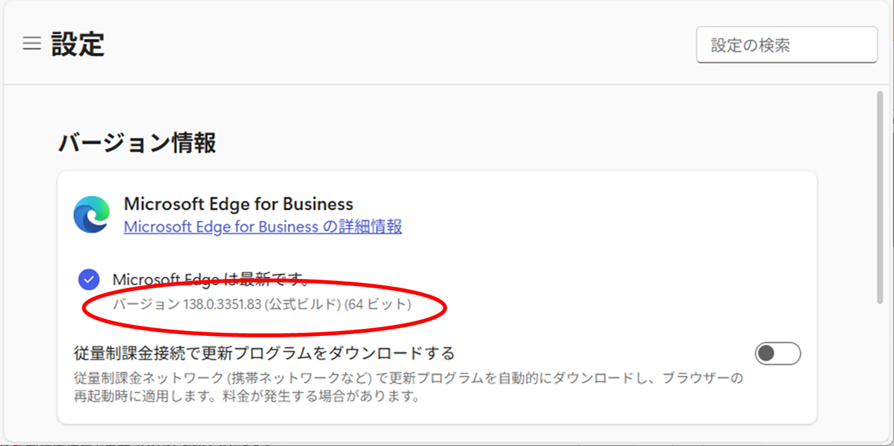
Task: Click the vertical scrollbar thumb
Action: coord(881,197)
